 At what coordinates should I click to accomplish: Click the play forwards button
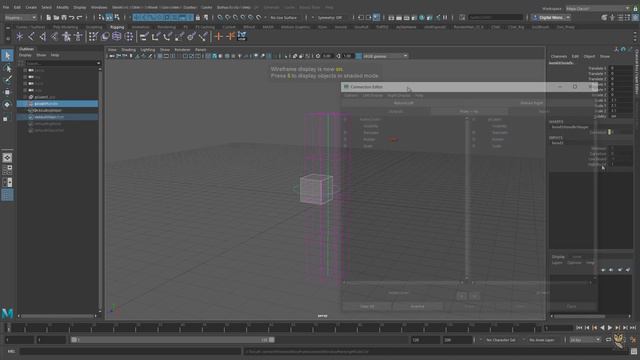pyautogui.click(x=610, y=328)
